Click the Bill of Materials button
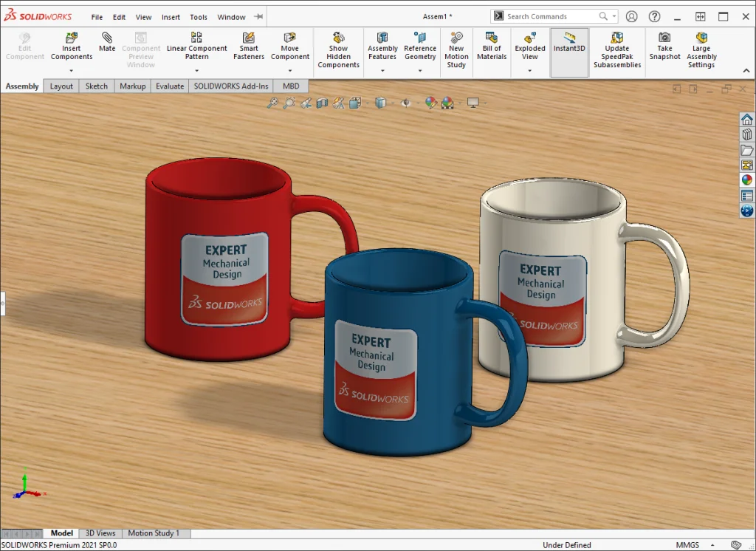The height and width of the screenshot is (551, 756). pos(492,46)
